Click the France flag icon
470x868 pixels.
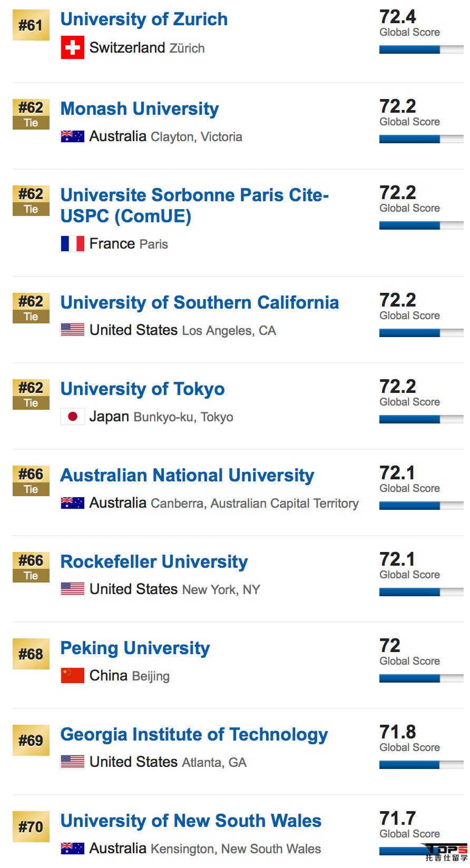[73, 243]
